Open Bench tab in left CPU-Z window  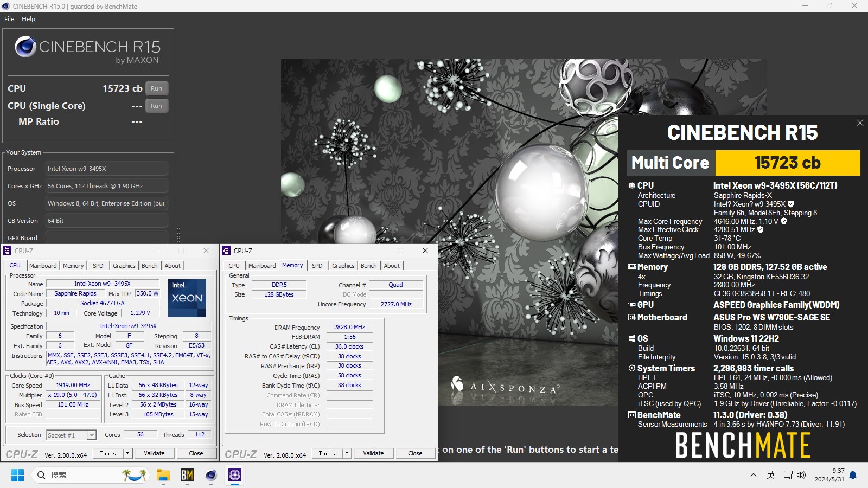150,266
